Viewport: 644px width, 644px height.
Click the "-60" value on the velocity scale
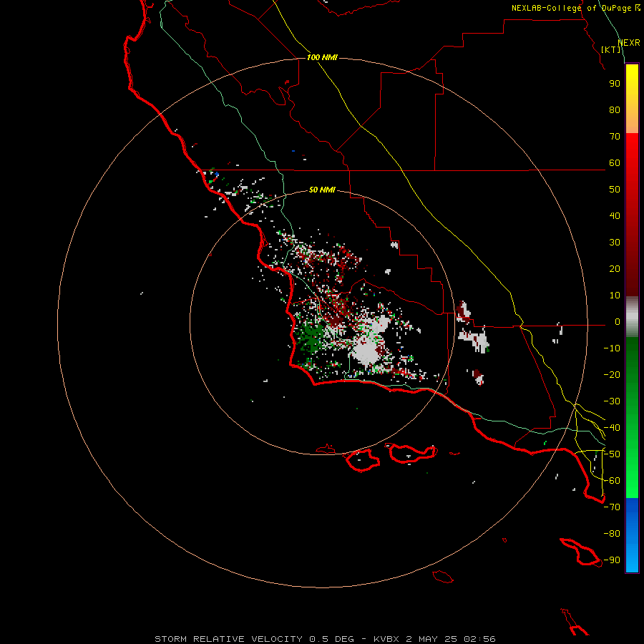pos(612,481)
